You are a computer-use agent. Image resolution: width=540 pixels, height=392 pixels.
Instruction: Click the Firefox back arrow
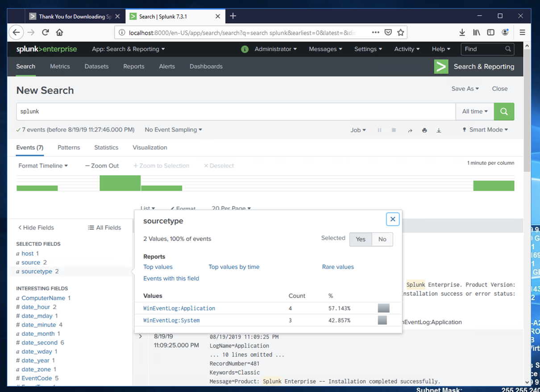[x=16, y=32]
